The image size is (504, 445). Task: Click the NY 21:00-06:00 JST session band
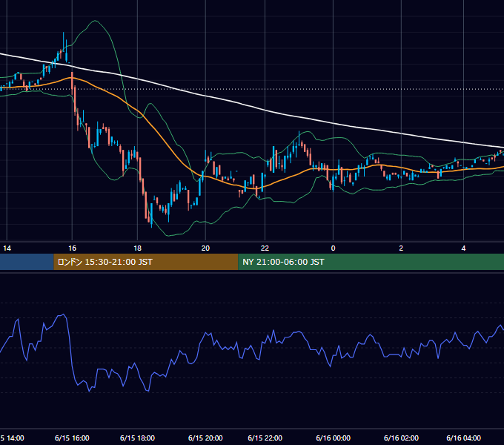371,262
